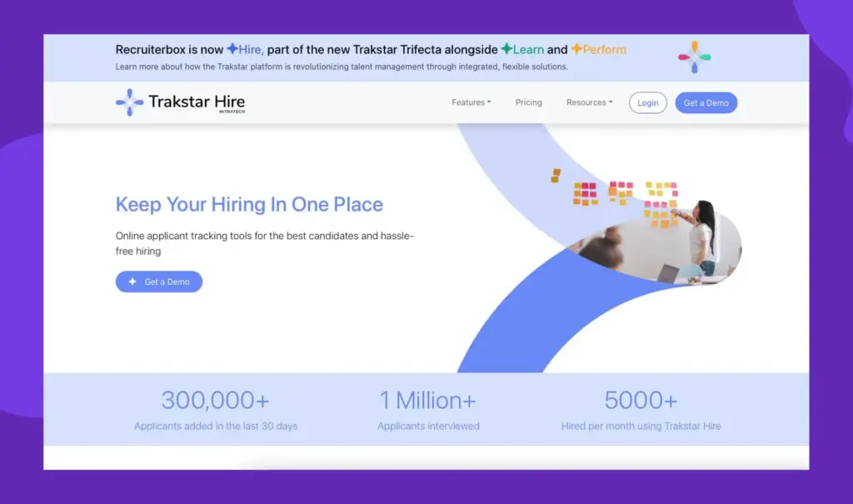The width and height of the screenshot is (853, 504).
Task: Click the 1 Million+ statistic
Action: point(427,401)
